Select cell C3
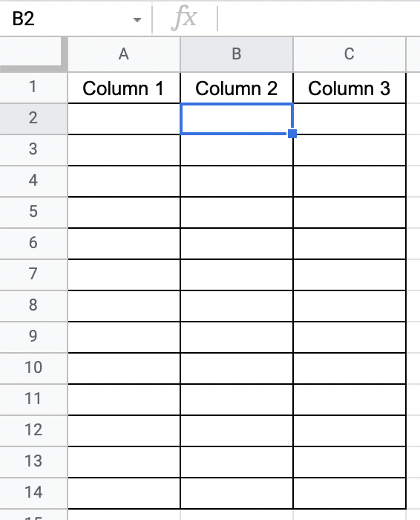The height and width of the screenshot is (520, 420). (350, 150)
